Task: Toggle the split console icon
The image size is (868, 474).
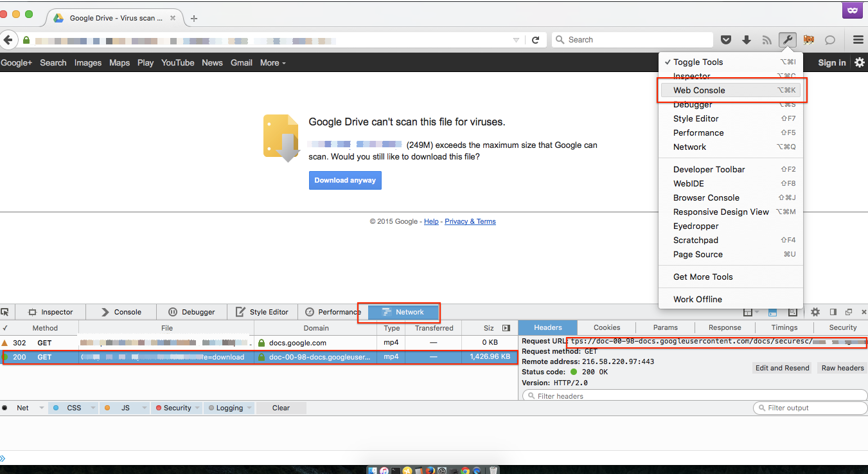Action: [773, 312]
